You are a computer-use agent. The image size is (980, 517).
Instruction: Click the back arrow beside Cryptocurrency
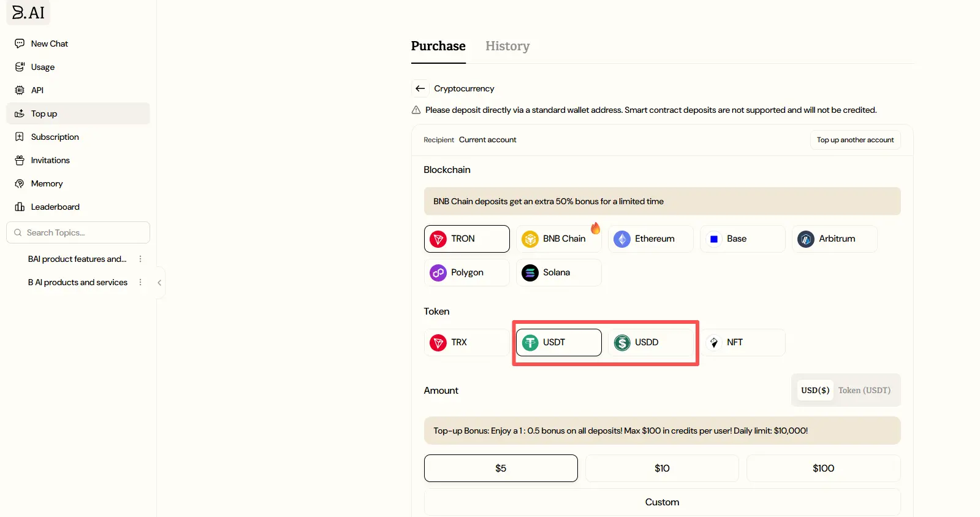420,88
